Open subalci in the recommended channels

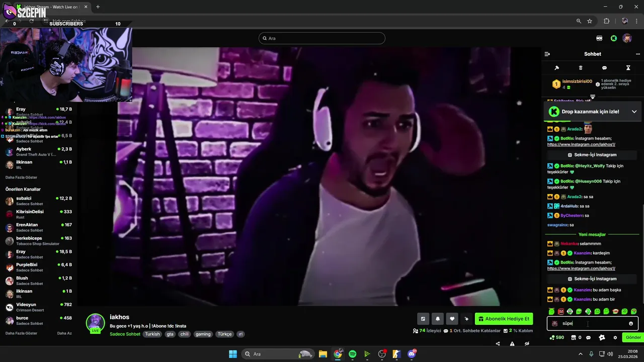point(39,201)
